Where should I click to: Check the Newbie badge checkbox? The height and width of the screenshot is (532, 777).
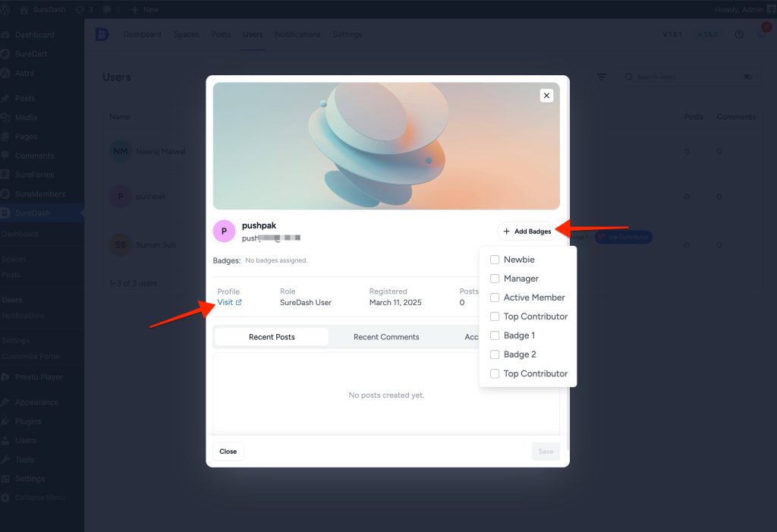(x=495, y=259)
